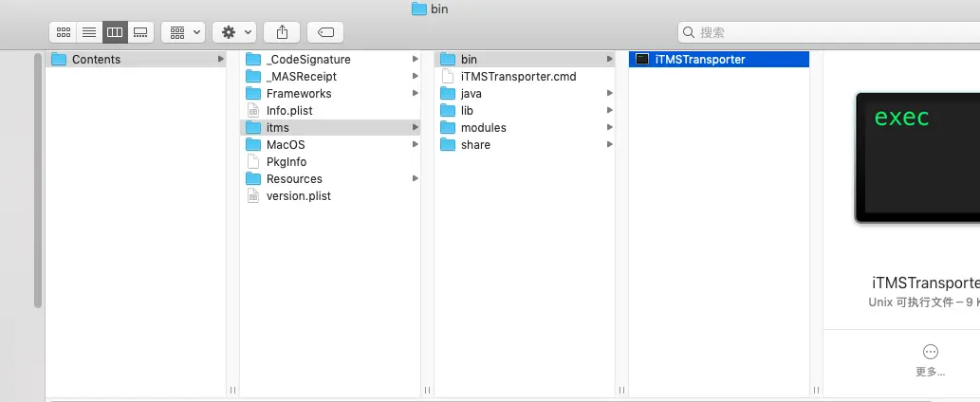The width and height of the screenshot is (980, 402).
Task: Focus the 搜索 search field
Action: coord(829,32)
